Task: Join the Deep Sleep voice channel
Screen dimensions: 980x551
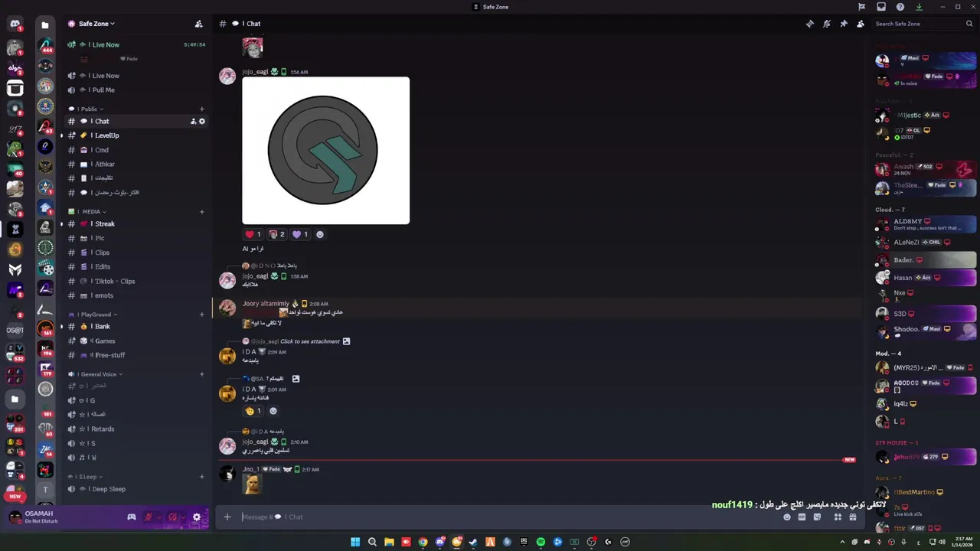Action: (x=136, y=489)
